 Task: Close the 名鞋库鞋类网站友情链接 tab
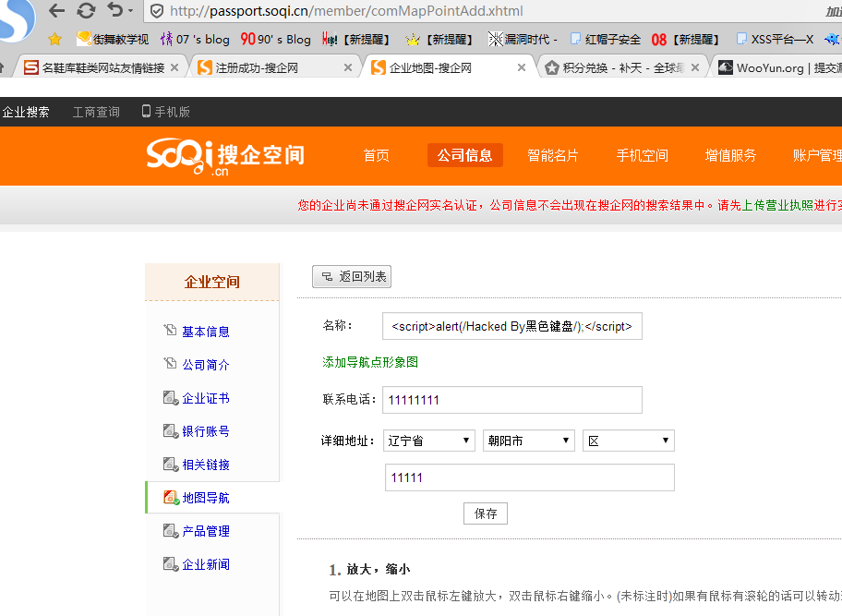pyautogui.click(x=174, y=67)
